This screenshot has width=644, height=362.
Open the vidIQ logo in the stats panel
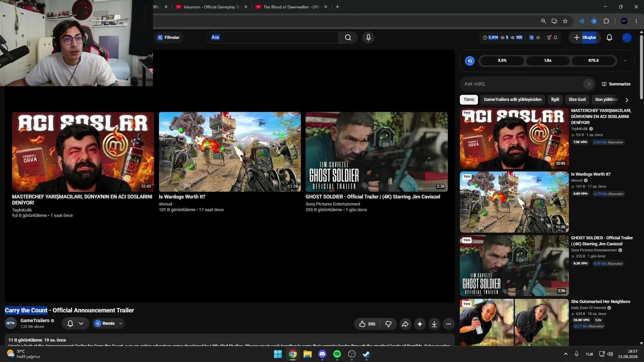(x=470, y=60)
